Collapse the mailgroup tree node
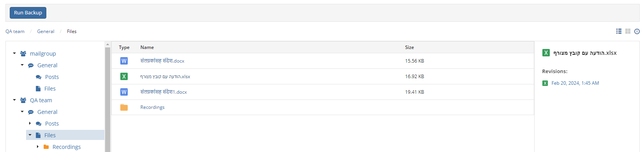The image size is (644, 152). (x=14, y=53)
